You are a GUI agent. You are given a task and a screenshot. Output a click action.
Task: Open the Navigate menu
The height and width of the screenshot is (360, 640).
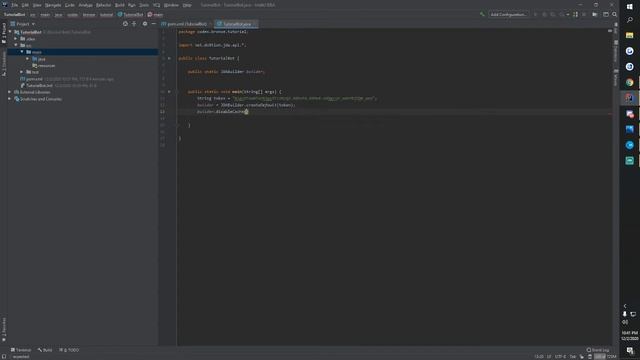point(53,5)
